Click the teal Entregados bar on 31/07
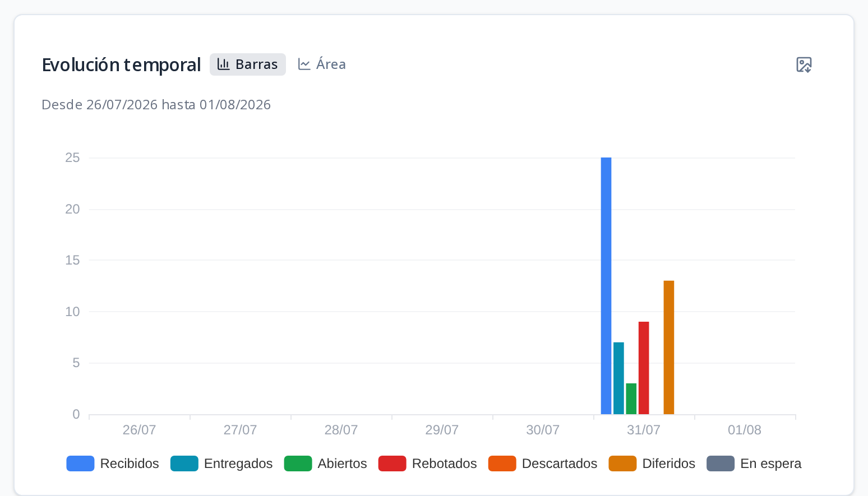This screenshot has width=868, height=496. (x=618, y=378)
